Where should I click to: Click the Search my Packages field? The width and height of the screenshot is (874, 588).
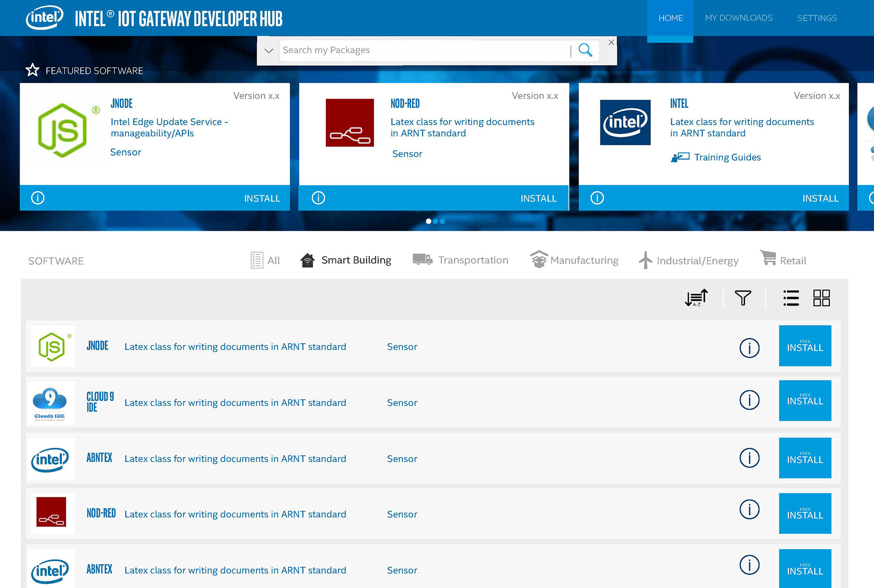[423, 50]
